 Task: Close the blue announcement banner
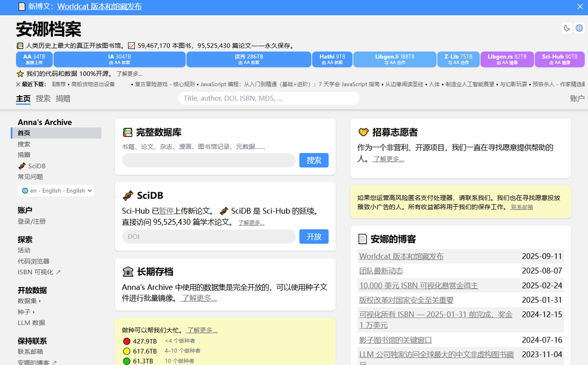coord(580,6)
